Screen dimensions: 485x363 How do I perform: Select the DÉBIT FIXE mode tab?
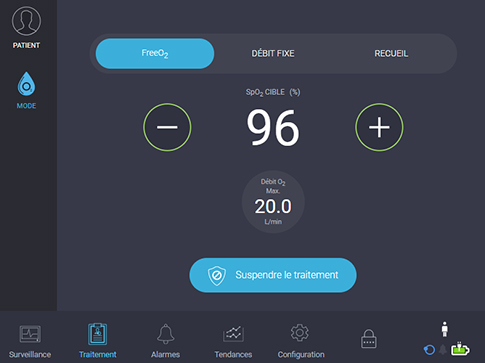point(273,53)
